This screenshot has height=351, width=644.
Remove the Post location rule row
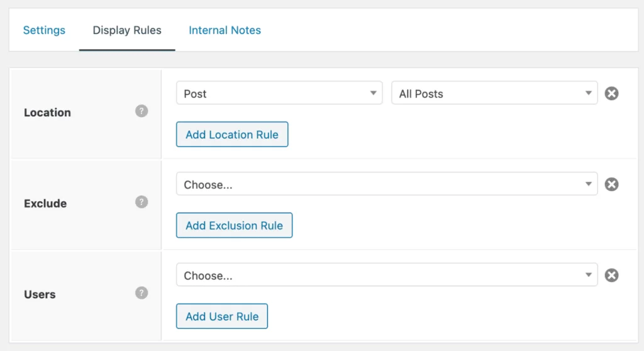611,93
